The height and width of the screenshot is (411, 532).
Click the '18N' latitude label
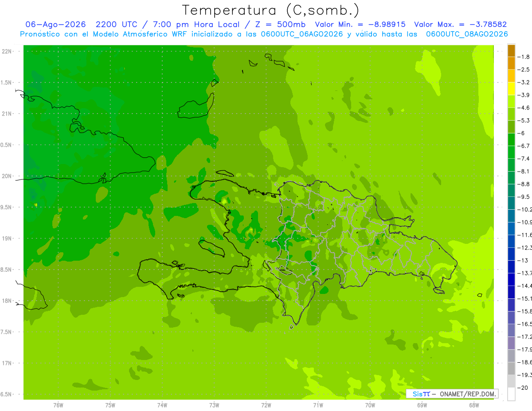point(7,301)
